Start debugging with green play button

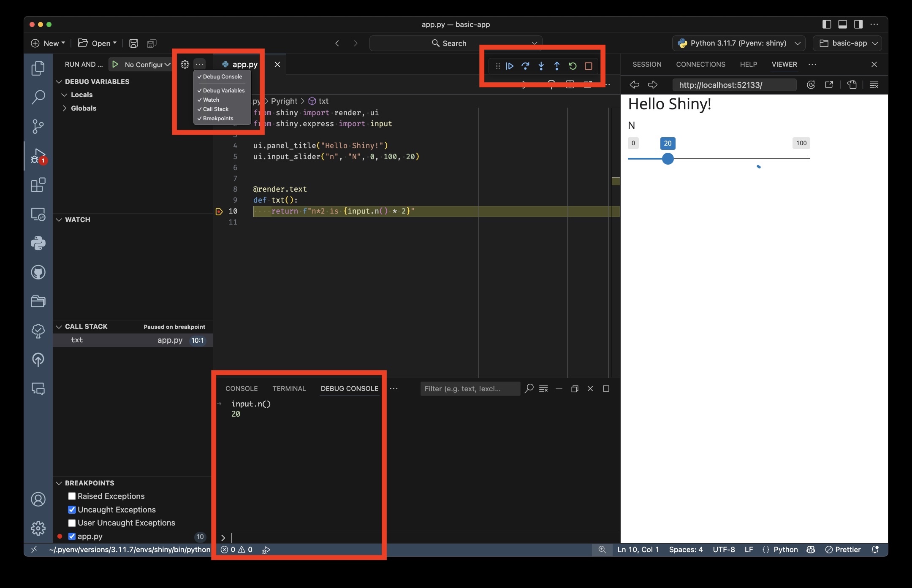point(115,64)
